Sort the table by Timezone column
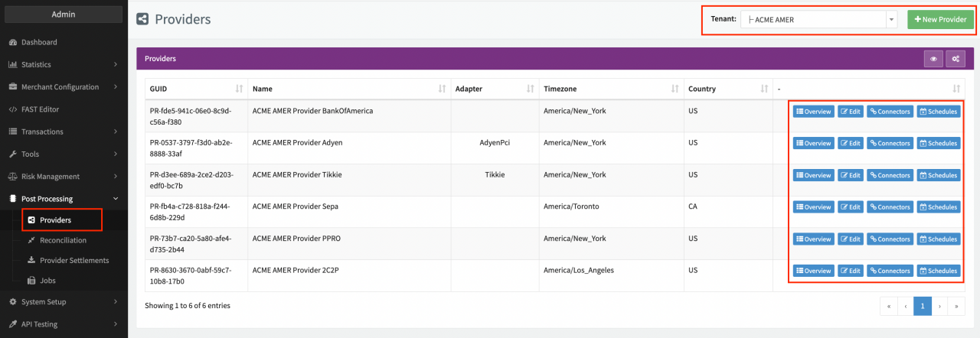980x338 pixels. [x=610, y=89]
